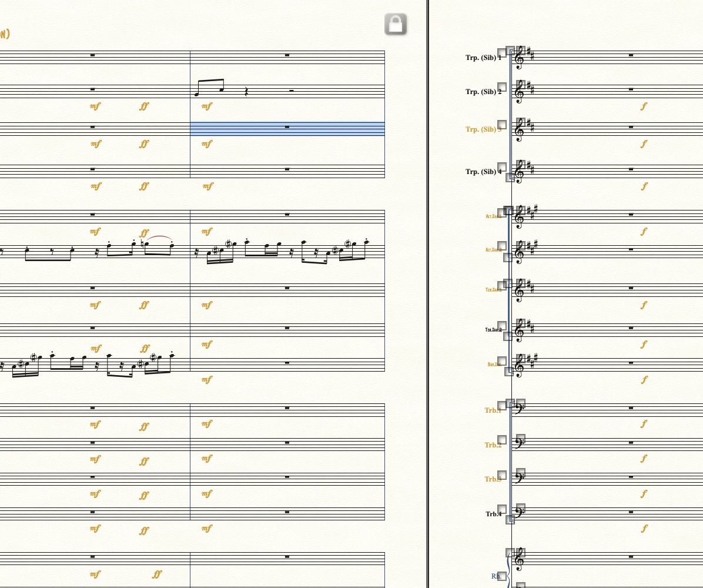Viewport: 703px width, 588px height.
Task: Click the Trp. (Sib) 1 staff name handle
Action: click(x=502, y=53)
